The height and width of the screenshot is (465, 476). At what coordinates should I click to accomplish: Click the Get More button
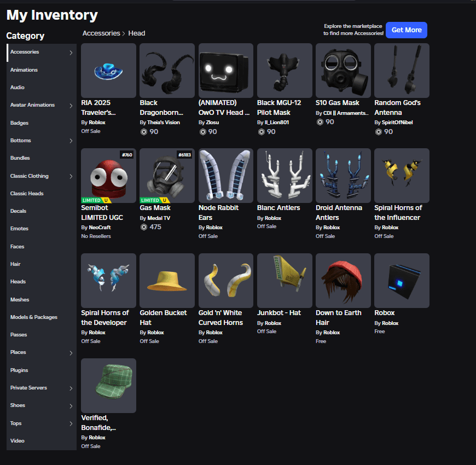point(407,30)
